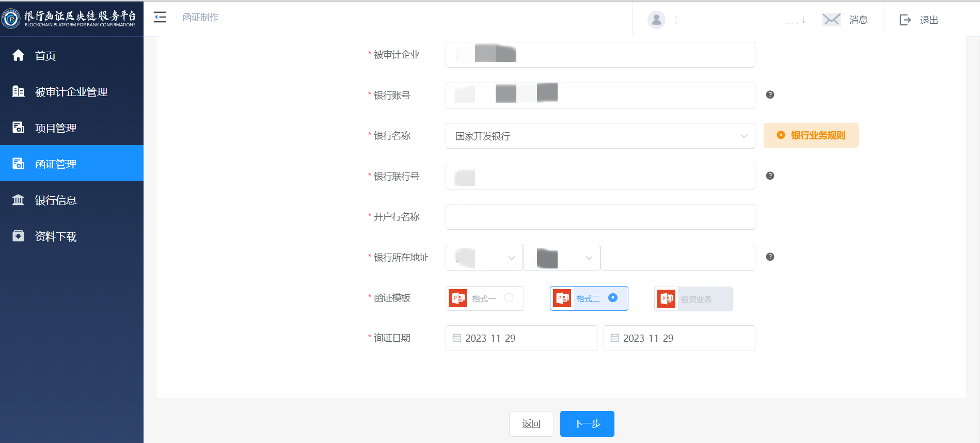Open messages via the envelope icon
This screenshot has width=980, height=443.
(831, 20)
